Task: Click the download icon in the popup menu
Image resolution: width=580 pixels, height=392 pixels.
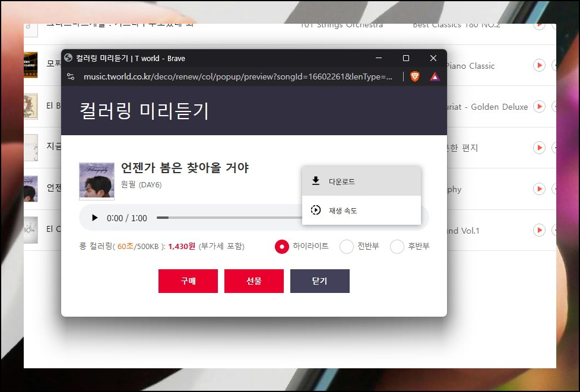Action: pos(315,181)
